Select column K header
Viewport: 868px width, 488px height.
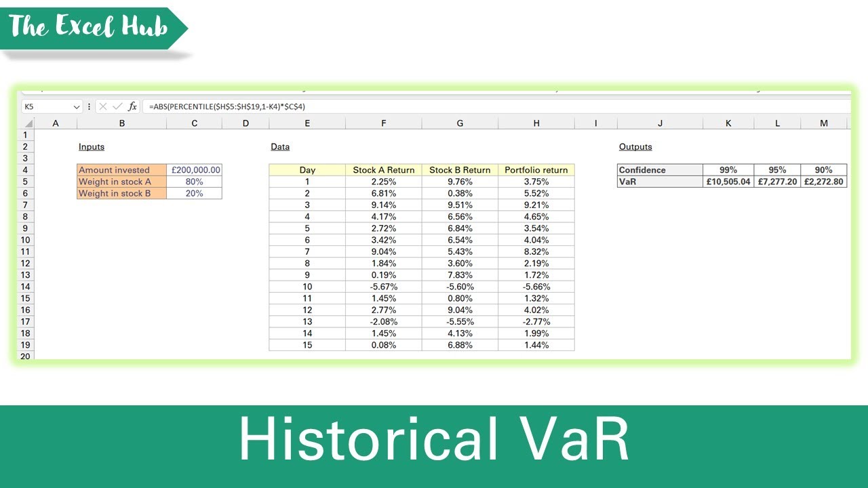click(x=728, y=123)
